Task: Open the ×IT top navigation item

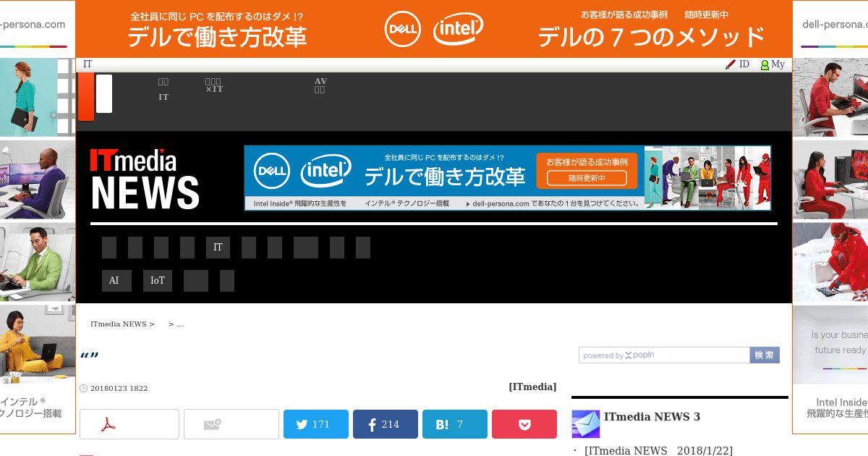Action: (x=214, y=85)
